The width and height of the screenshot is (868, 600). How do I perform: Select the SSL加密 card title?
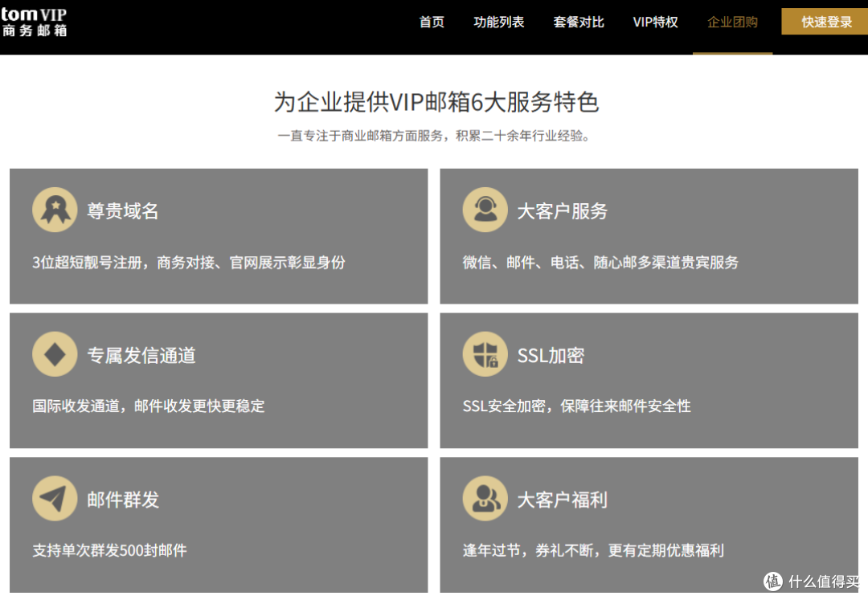[x=551, y=356]
